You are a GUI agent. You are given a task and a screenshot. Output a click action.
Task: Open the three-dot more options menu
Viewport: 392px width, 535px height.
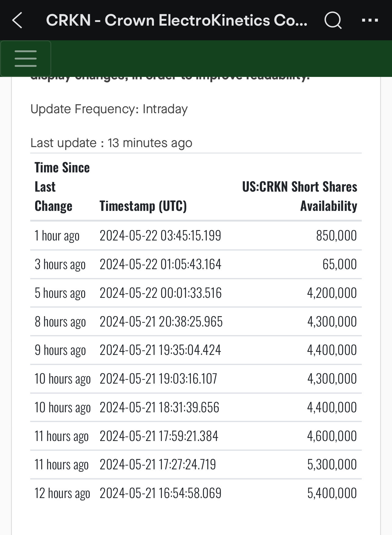(370, 20)
